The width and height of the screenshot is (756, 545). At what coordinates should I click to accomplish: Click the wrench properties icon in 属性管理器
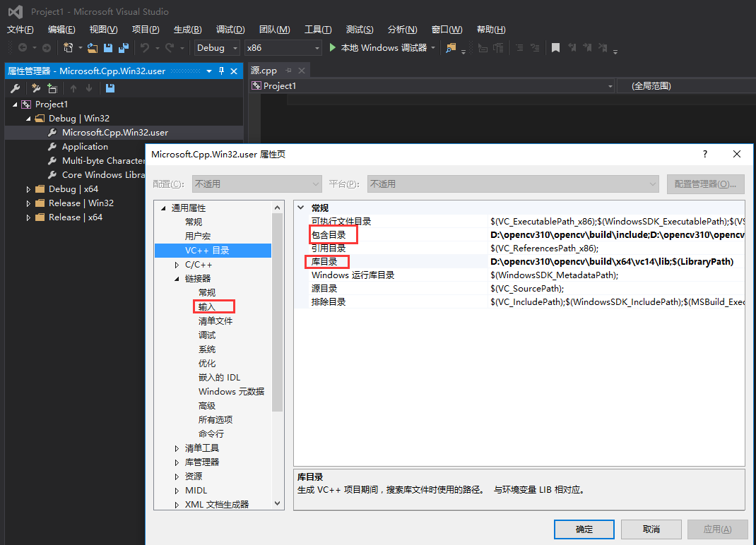[16, 88]
